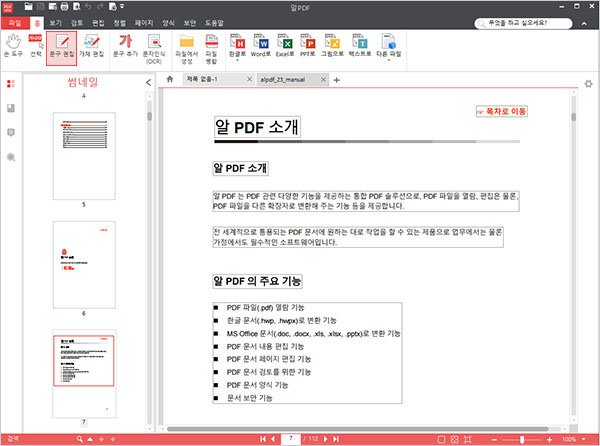Screen dimensions: 600x446
Task: Open the Page (페이지) ribbon tab
Action: tap(144, 23)
